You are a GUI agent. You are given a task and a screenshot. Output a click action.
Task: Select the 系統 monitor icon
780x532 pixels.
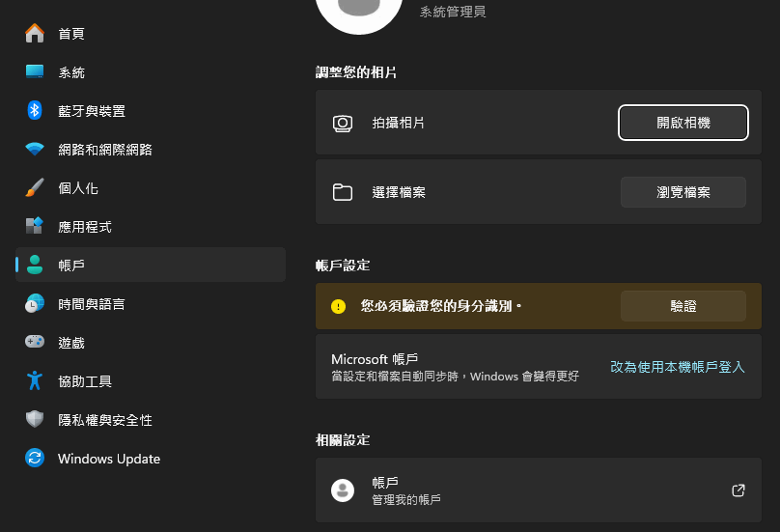pyautogui.click(x=35, y=71)
